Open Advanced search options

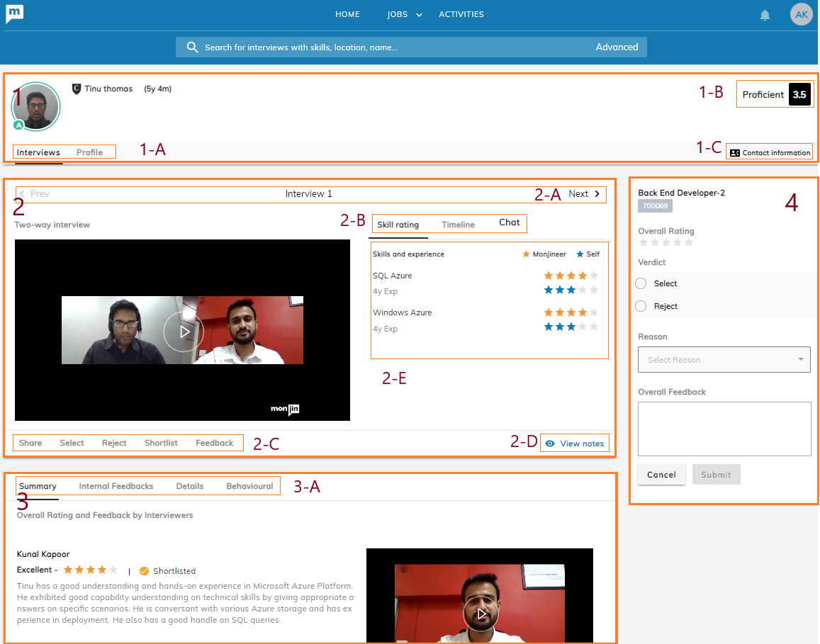pyautogui.click(x=616, y=47)
